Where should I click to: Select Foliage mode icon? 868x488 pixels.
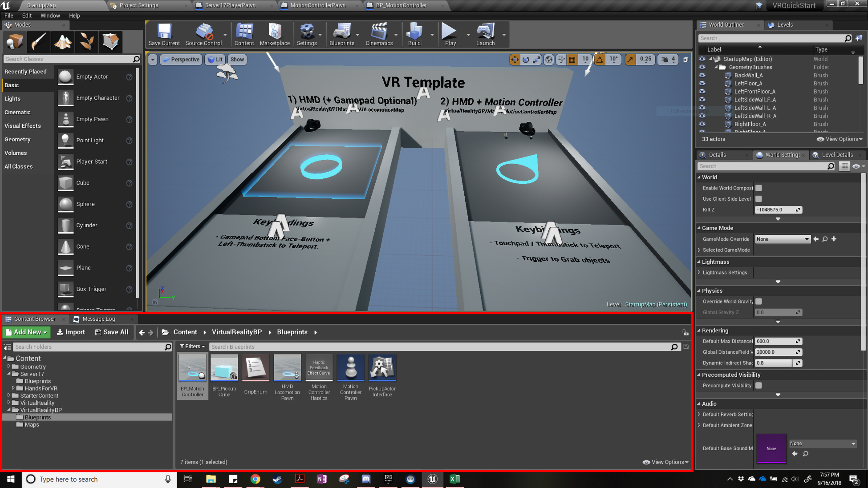coord(87,42)
